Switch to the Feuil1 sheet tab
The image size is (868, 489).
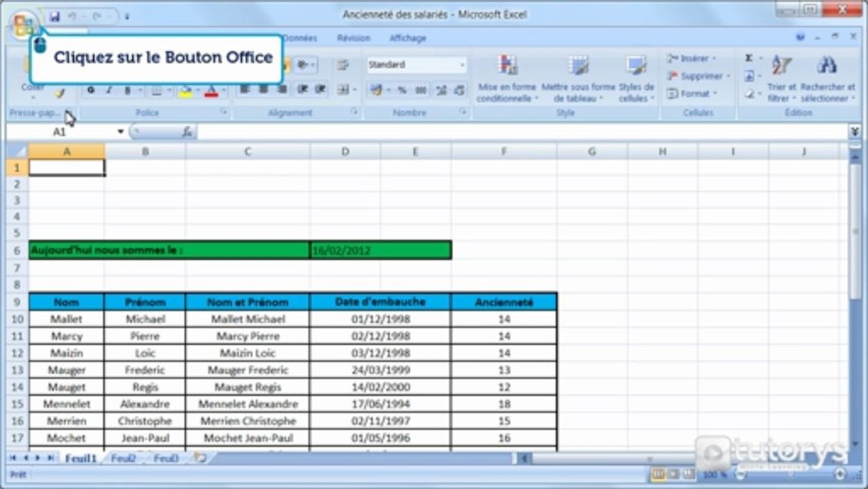tap(81, 458)
